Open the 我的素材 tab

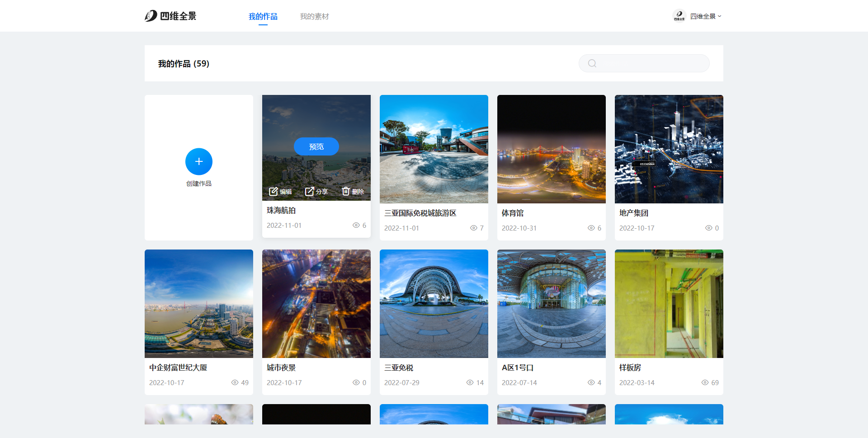tap(314, 17)
